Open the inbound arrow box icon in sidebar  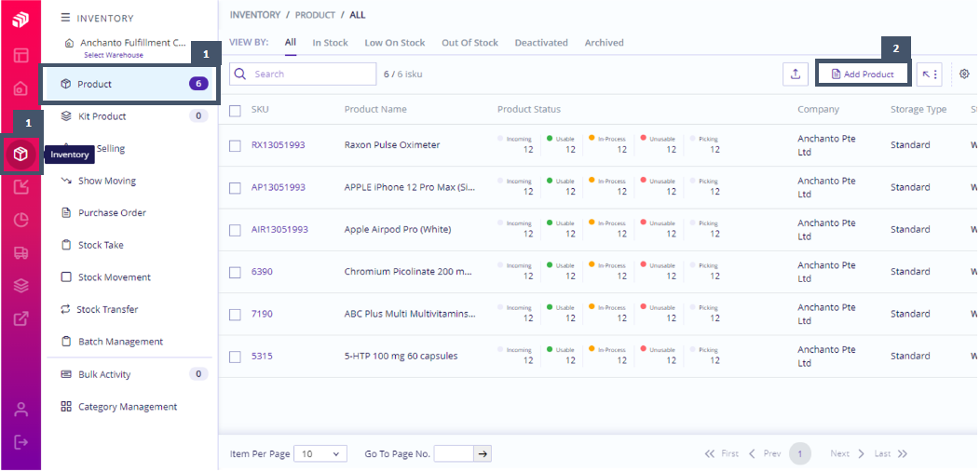[20, 186]
